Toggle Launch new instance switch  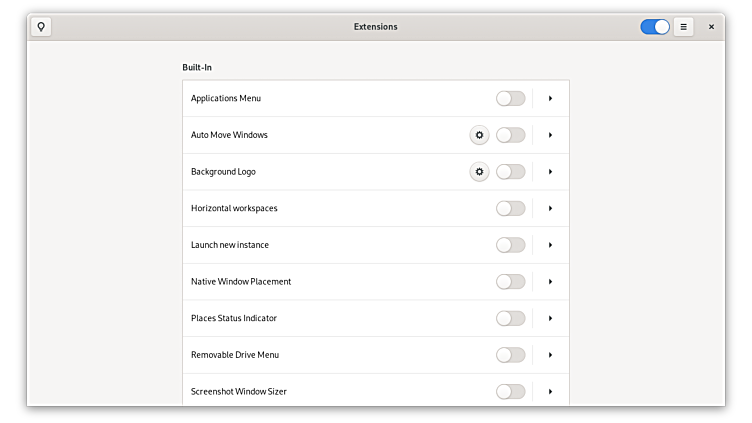[x=510, y=245]
